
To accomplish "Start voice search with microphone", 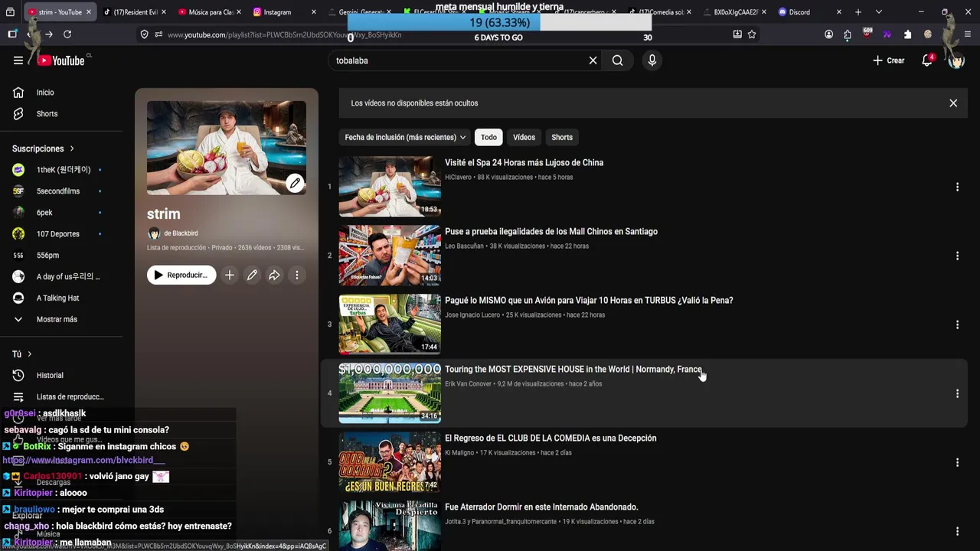I will click(x=652, y=60).
